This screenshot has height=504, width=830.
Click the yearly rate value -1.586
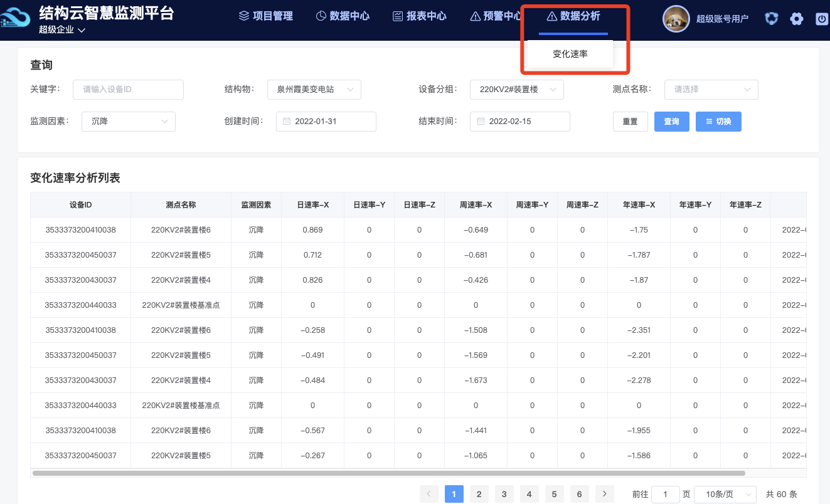tap(639, 456)
